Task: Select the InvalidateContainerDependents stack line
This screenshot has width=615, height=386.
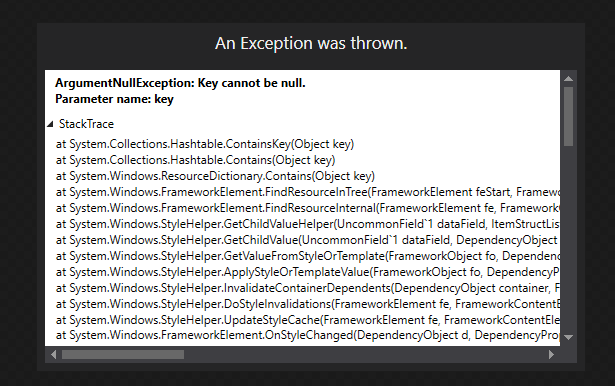Action: [308, 288]
